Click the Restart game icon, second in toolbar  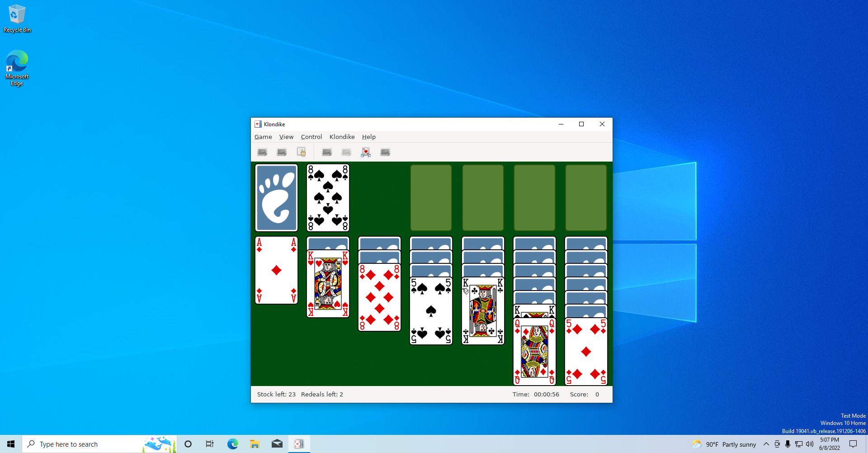pos(282,152)
